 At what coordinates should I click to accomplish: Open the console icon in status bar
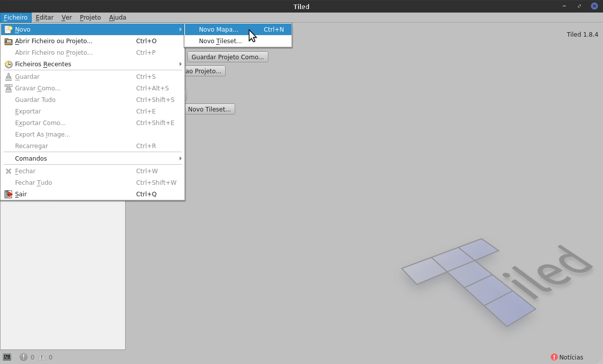pos(7,357)
